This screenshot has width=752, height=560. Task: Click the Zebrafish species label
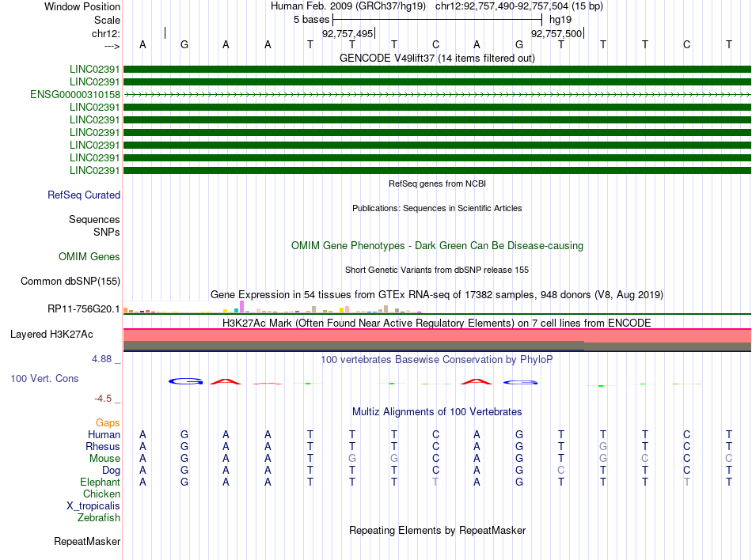(x=99, y=518)
